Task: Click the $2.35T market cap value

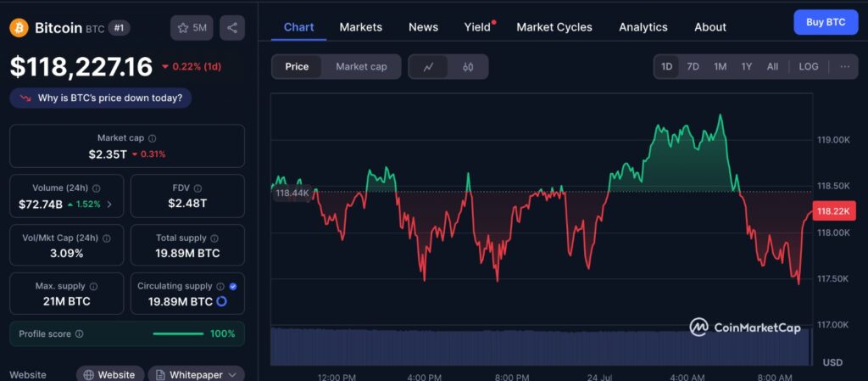Action: [x=108, y=154]
